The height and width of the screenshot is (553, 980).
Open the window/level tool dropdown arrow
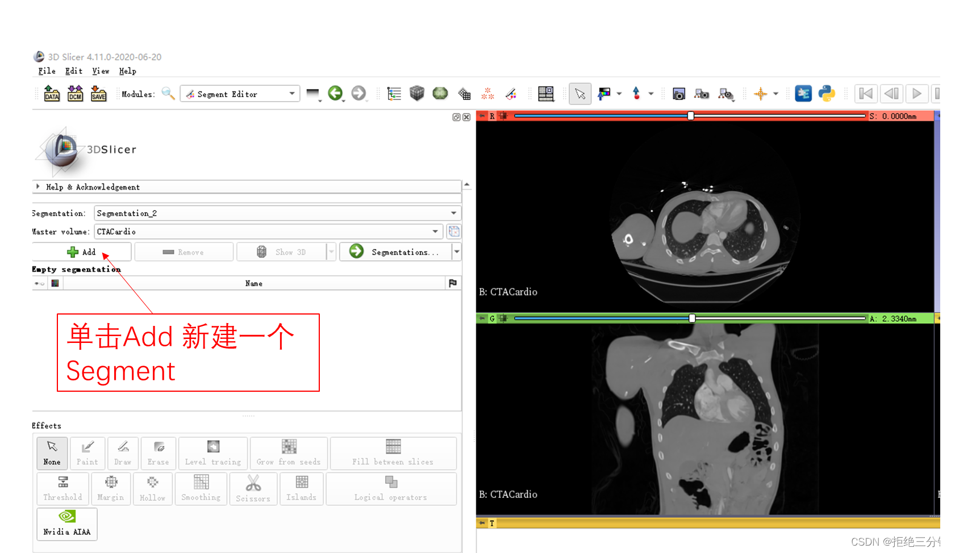(x=619, y=94)
